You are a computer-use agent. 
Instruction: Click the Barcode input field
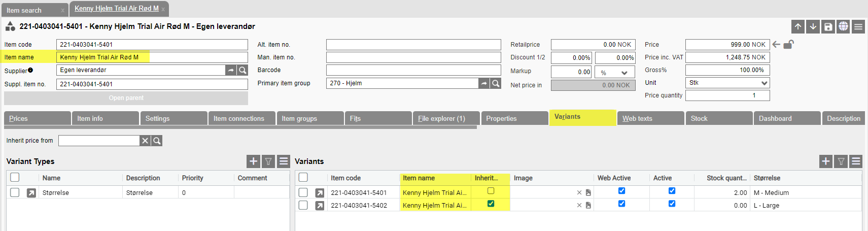click(x=413, y=70)
